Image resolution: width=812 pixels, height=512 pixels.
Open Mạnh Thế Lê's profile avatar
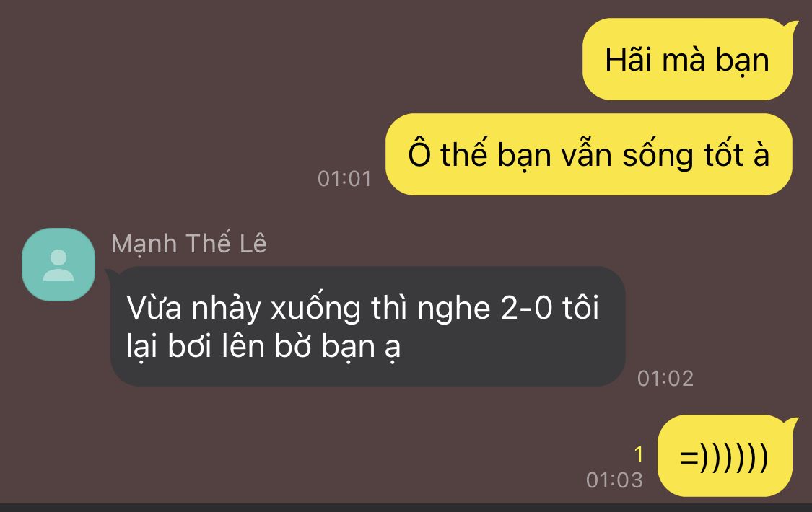coord(58,264)
